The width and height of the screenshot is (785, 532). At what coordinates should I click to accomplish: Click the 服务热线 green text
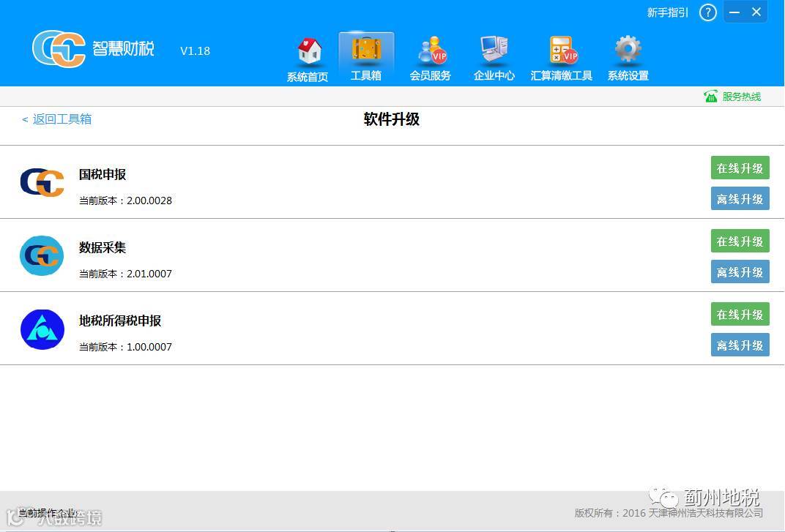(742, 97)
